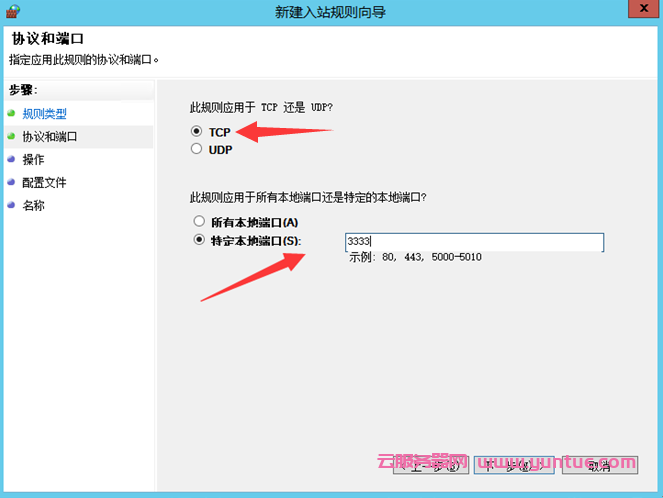Click purple bullet beside 配置文件 step
The image size is (663, 498).
11,182
